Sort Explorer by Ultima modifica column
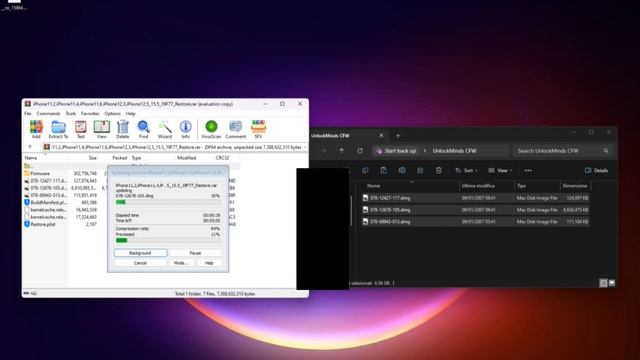640x360 pixels. tap(478, 186)
